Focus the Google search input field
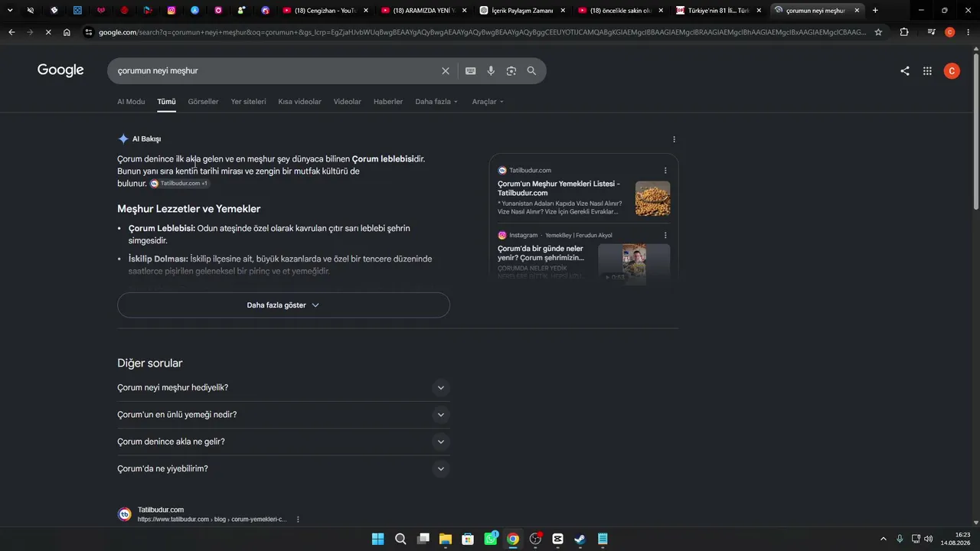This screenshot has height=551, width=980. point(276,71)
